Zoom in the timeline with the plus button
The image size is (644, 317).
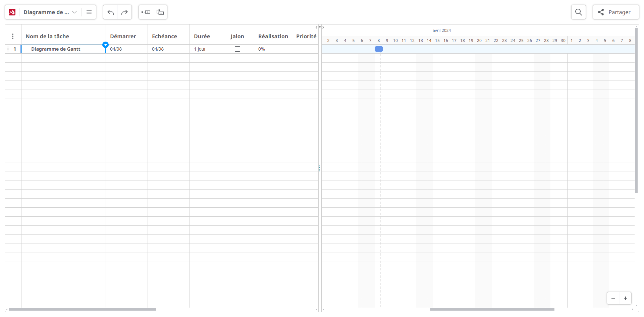(x=626, y=298)
